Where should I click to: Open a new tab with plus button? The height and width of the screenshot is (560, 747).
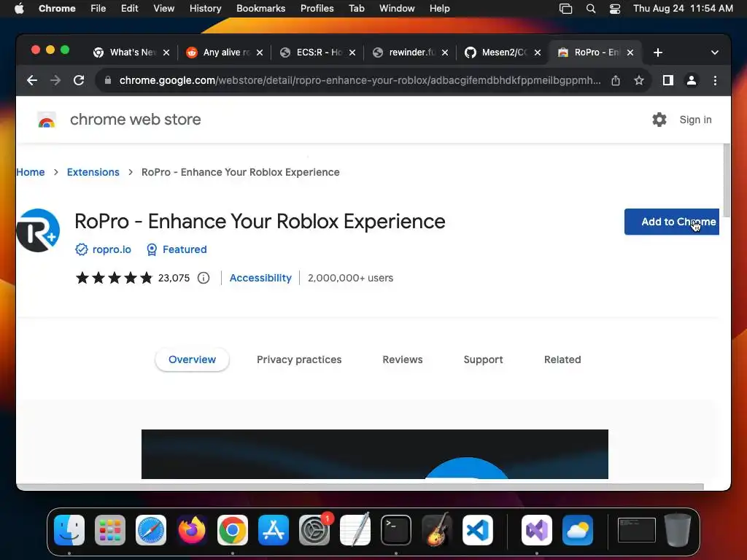coord(658,52)
